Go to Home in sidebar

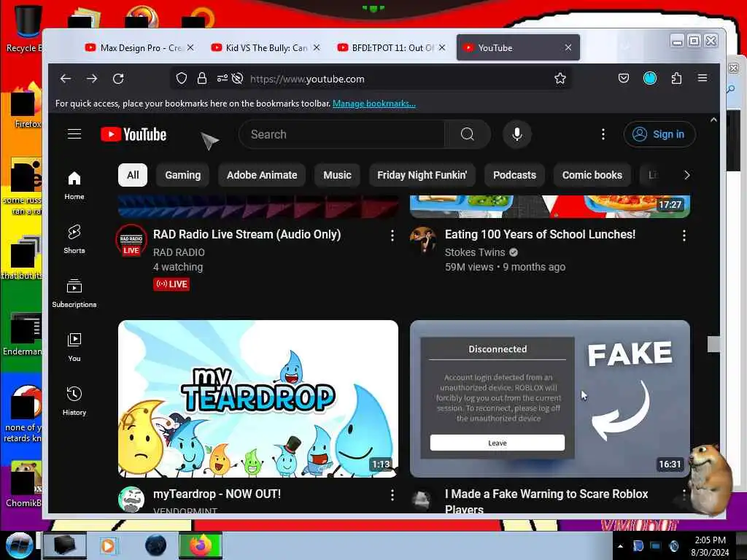pos(74,186)
